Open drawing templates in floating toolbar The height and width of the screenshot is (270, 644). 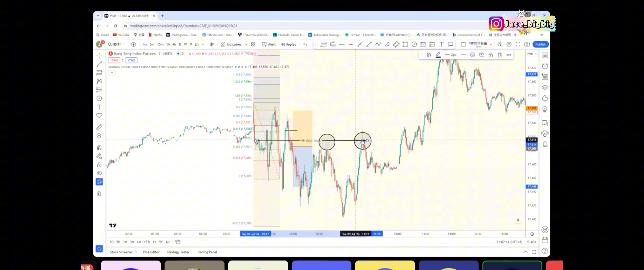tap(429, 55)
